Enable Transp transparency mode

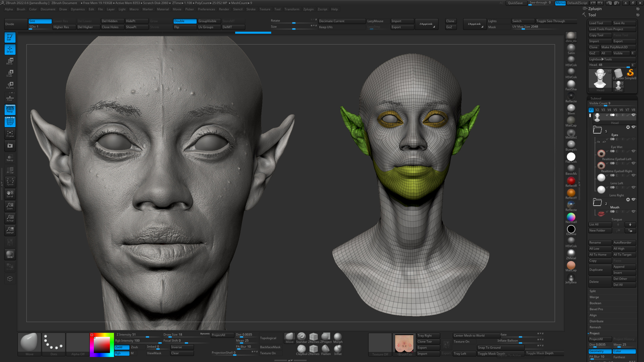tap(10, 157)
